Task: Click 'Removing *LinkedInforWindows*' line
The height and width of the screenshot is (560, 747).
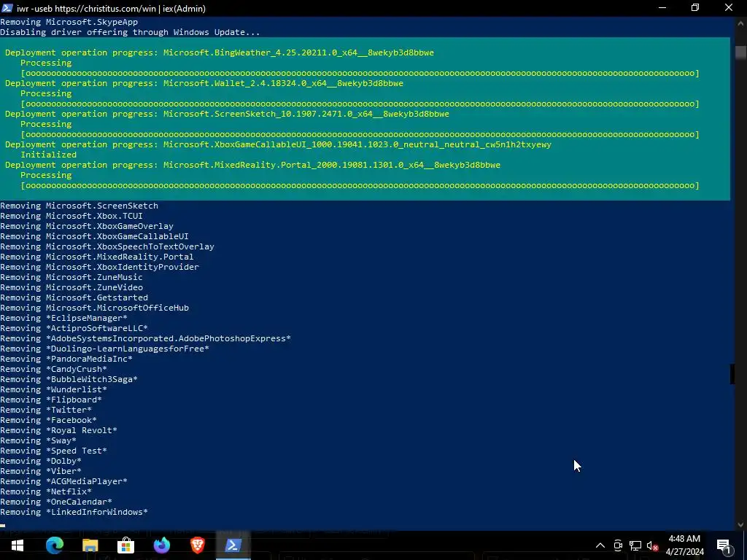Action: coord(74,512)
